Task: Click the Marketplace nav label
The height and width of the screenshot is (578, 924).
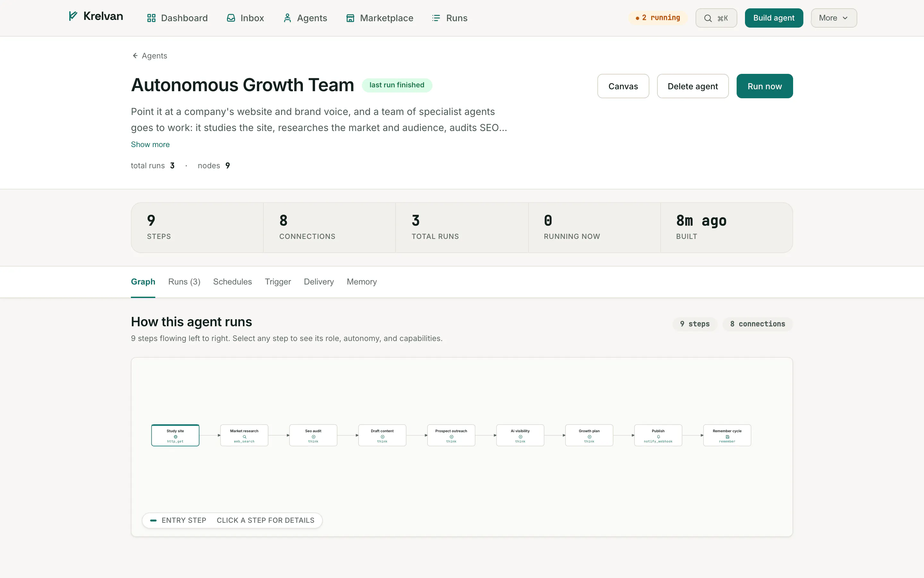Action: point(387,18)
